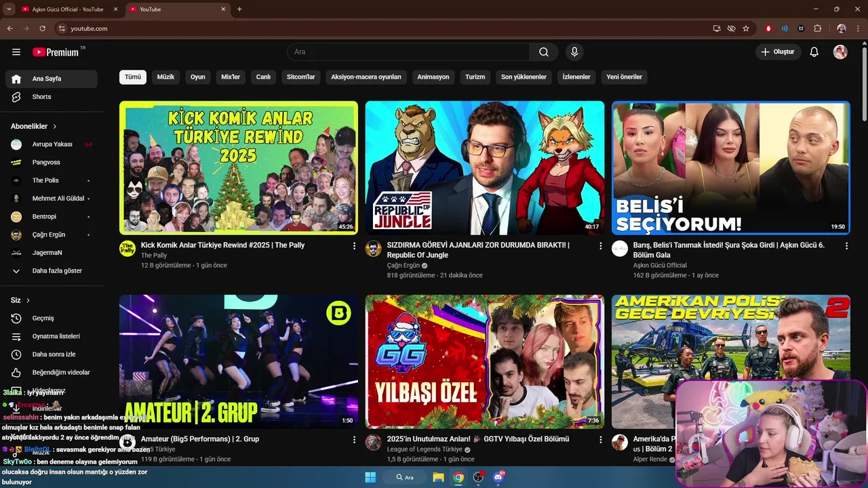Open options for Amateur 2. Grup video

[x=354, y=440]
